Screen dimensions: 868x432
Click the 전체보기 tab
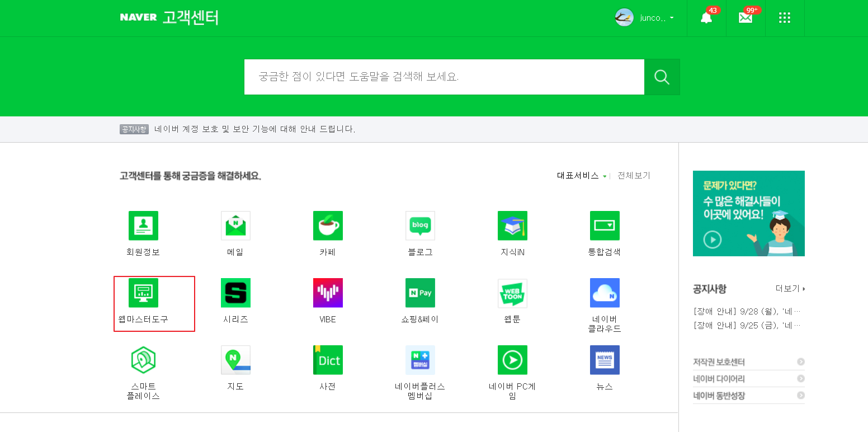(634, 176)
